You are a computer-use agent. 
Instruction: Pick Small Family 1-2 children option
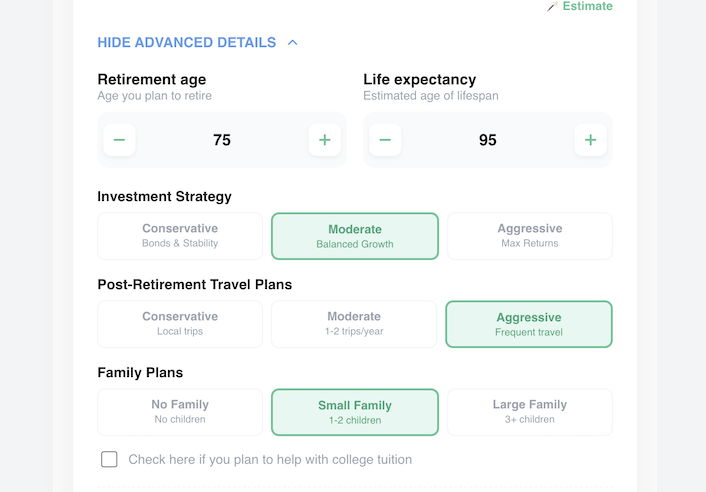point(355,412)
